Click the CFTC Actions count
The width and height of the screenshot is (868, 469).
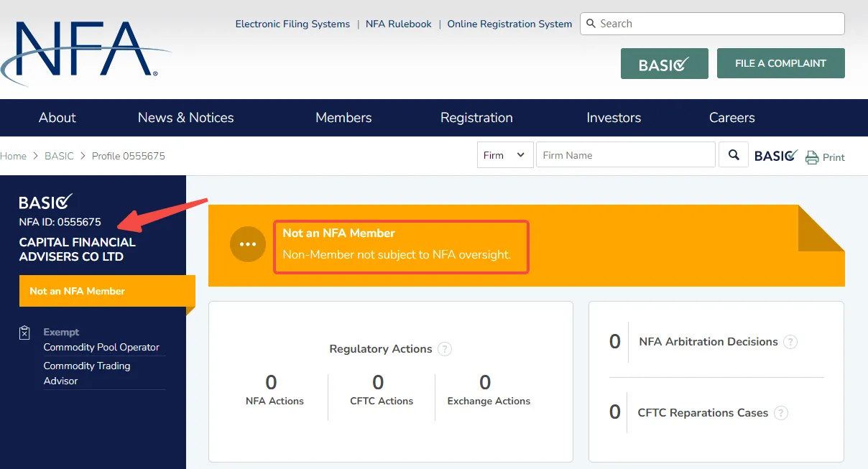click(x=379, y=382)
